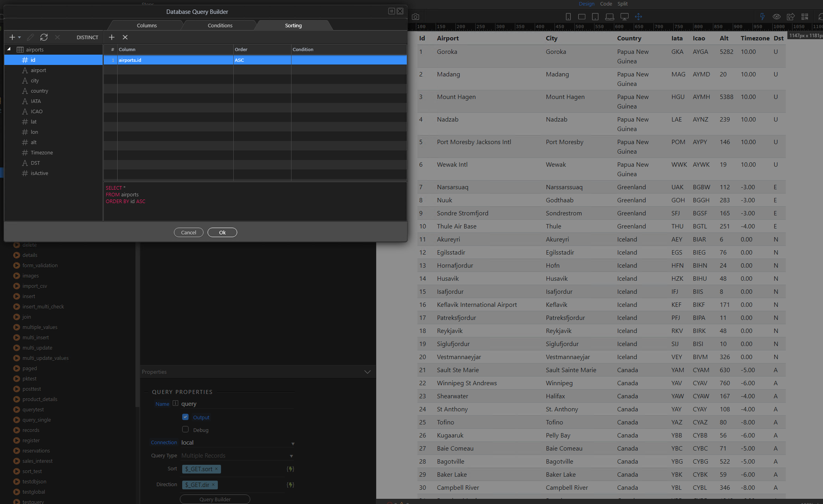Switch to Split view
Screen dimensions: 823x504
pyautogui.click(x=623, y=4)
